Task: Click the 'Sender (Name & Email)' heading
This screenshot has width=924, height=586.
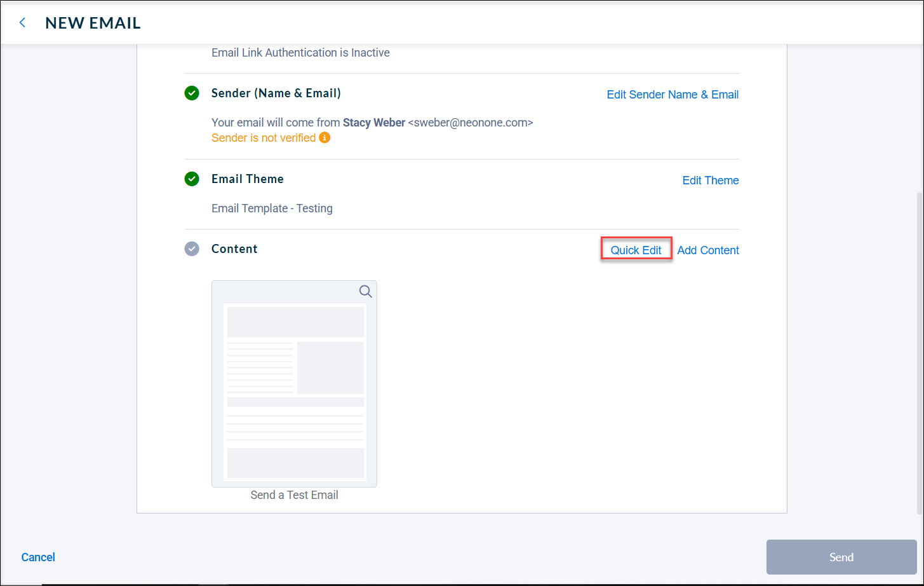Action: click(x=276, y=93)
